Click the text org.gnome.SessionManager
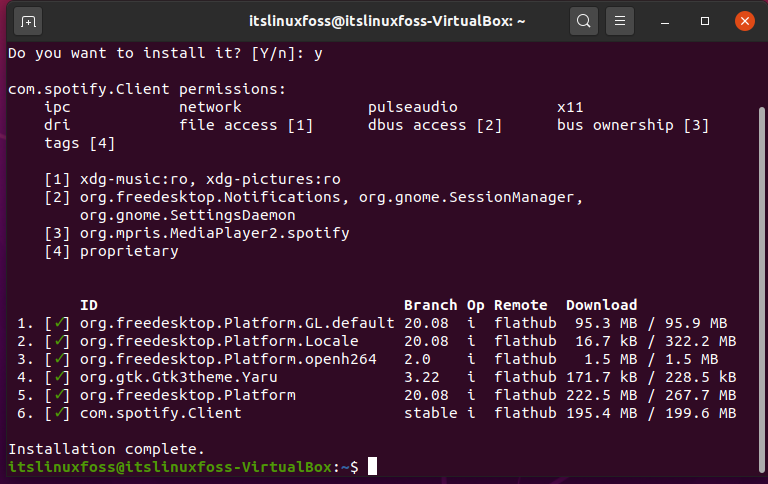This screenshot has height=484, width=768. click(x=466, y=197)
